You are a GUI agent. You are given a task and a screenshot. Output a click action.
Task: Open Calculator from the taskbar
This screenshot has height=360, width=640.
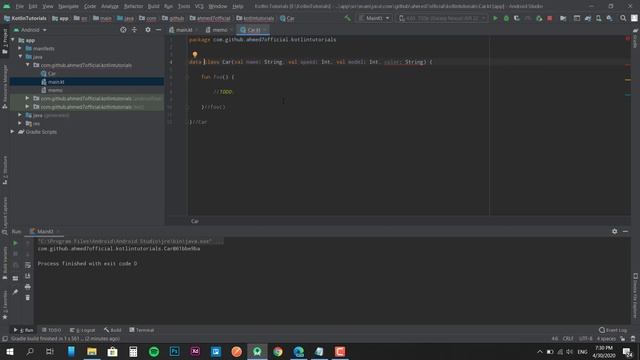point(133,351)
